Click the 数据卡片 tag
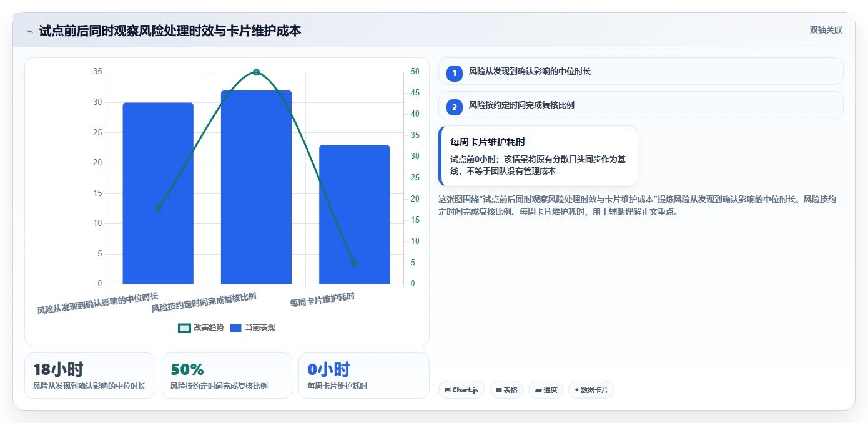The image size is (868, 423). [591, 390]
